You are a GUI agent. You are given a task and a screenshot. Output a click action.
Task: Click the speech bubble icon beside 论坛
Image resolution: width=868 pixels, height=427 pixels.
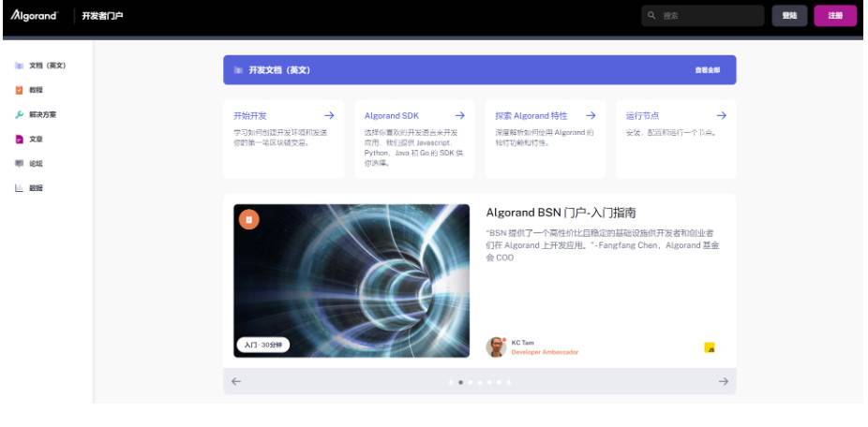pyautogui.click(x=20, y=164)
